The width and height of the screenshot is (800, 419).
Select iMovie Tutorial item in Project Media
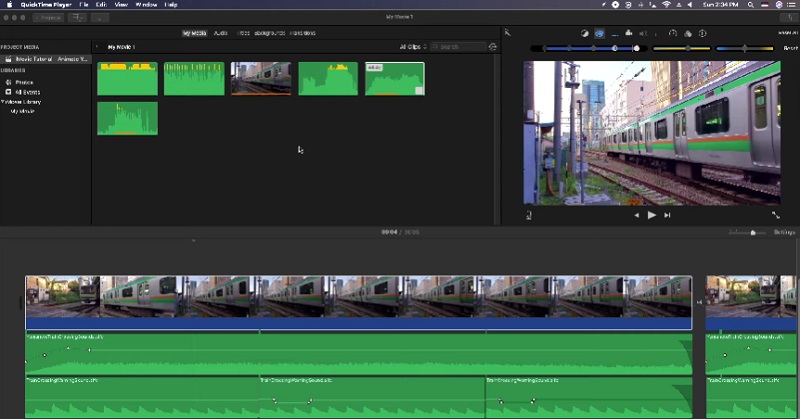[x=46, y=59]
